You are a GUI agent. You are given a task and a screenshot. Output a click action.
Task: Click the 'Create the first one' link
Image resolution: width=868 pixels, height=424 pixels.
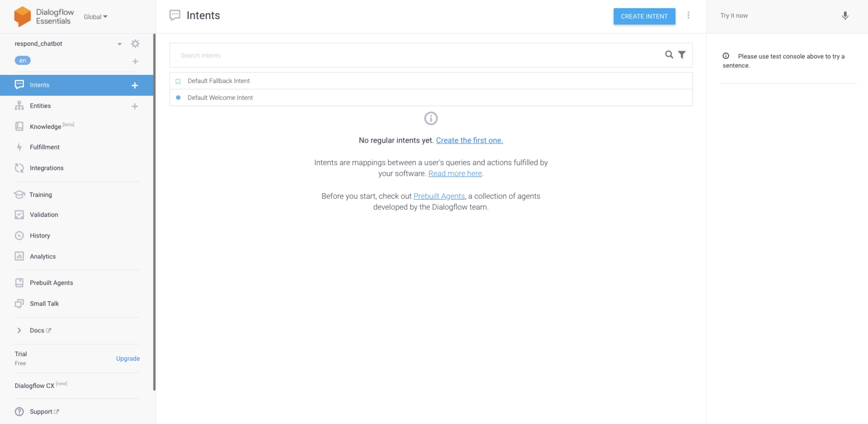(x=470, y=140)
